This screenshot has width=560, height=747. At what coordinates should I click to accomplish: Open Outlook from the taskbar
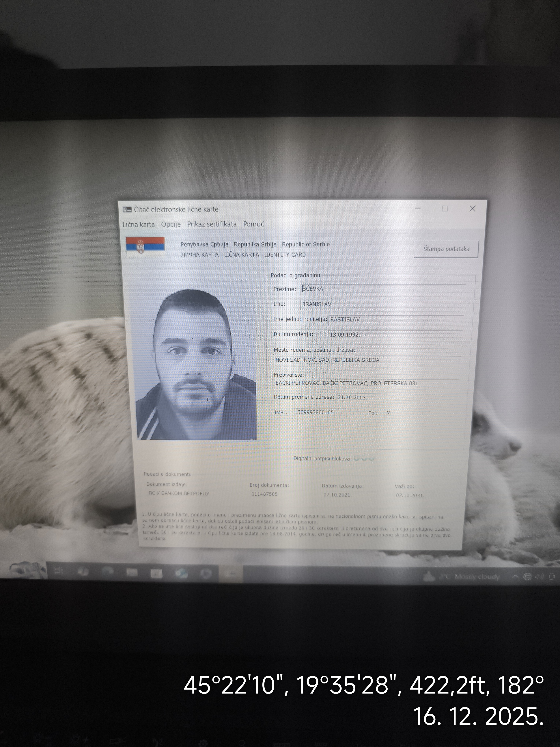(x=182, y=573)
